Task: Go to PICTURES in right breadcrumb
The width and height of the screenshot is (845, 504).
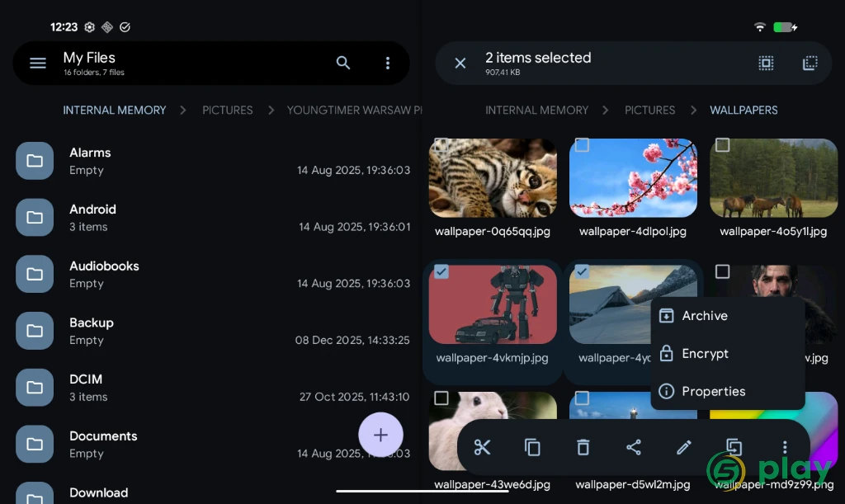Action: [x=650, y=111]
